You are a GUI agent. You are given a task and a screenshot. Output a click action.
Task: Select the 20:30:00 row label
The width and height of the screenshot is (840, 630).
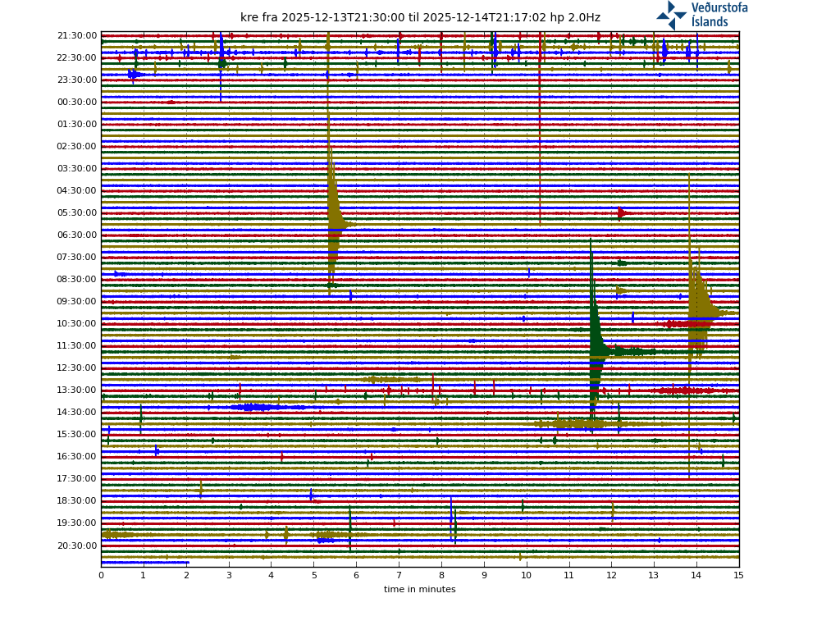pyautogui.click(x=77, y=546)
